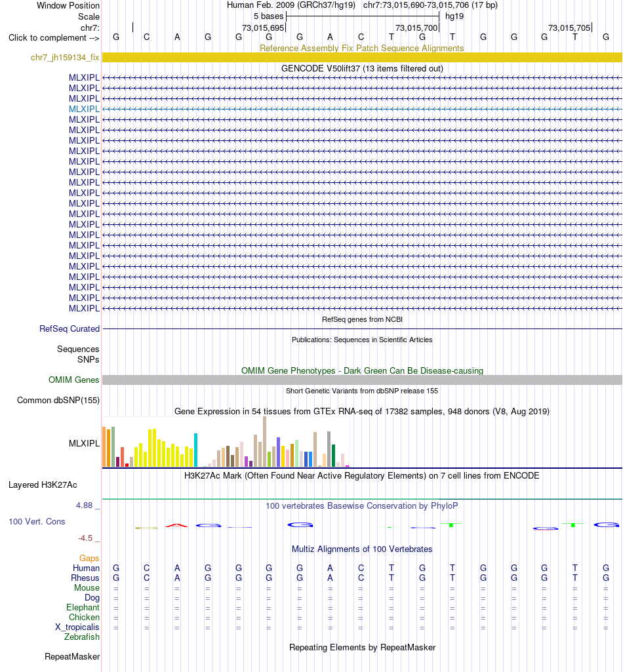The image size is (623, 672).
Task: Select the 'X_tropicalis' species label
Action: (x=77, y=627)
